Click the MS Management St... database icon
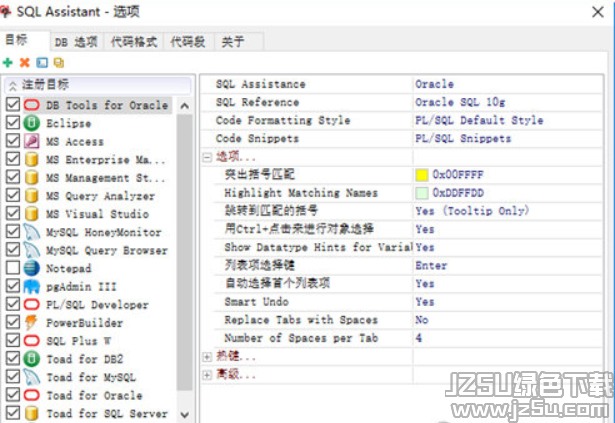 [x=32, y=177]
